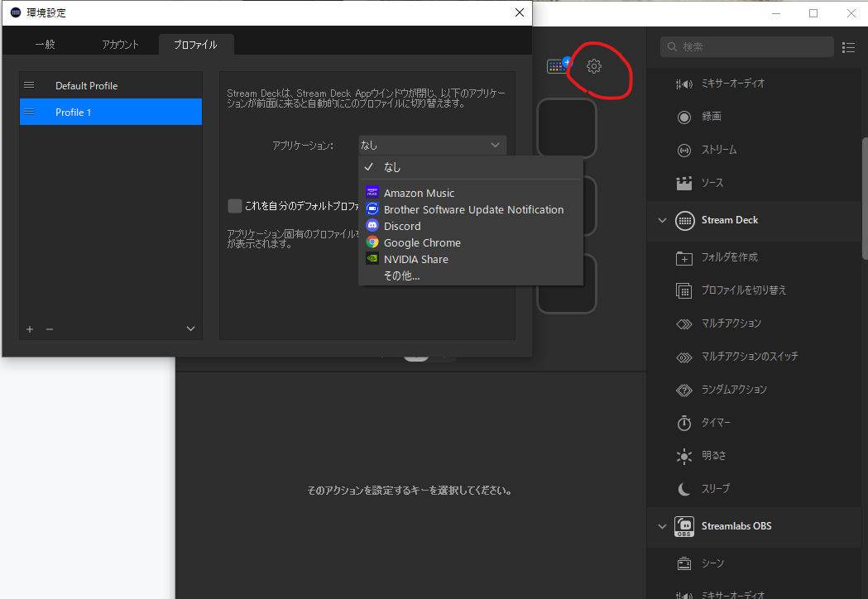Choose なし in the application dropdown
This screenshot has height=599, width=868.
coord(471,167)
